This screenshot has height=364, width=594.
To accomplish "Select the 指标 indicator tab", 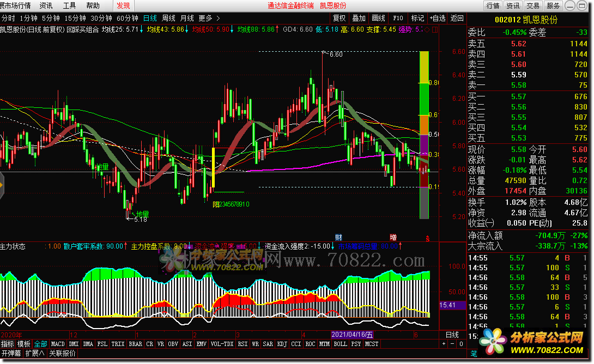I will click(7, 344).
